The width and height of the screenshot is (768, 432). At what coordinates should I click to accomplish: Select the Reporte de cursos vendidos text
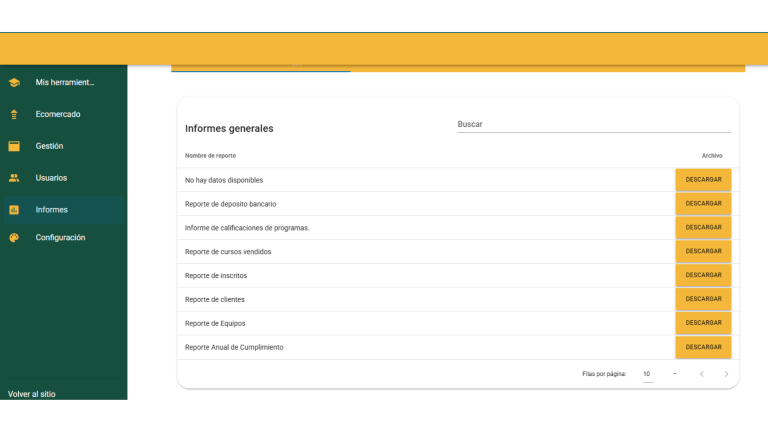coord(228,252)
